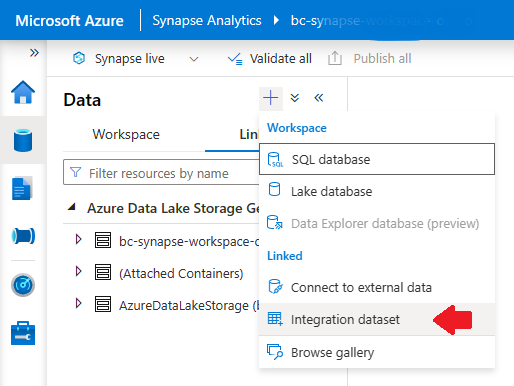Image resolution: width=514 pixels, height=386 pixels.
Task: Click Validate all
Action: pos(280,59)
